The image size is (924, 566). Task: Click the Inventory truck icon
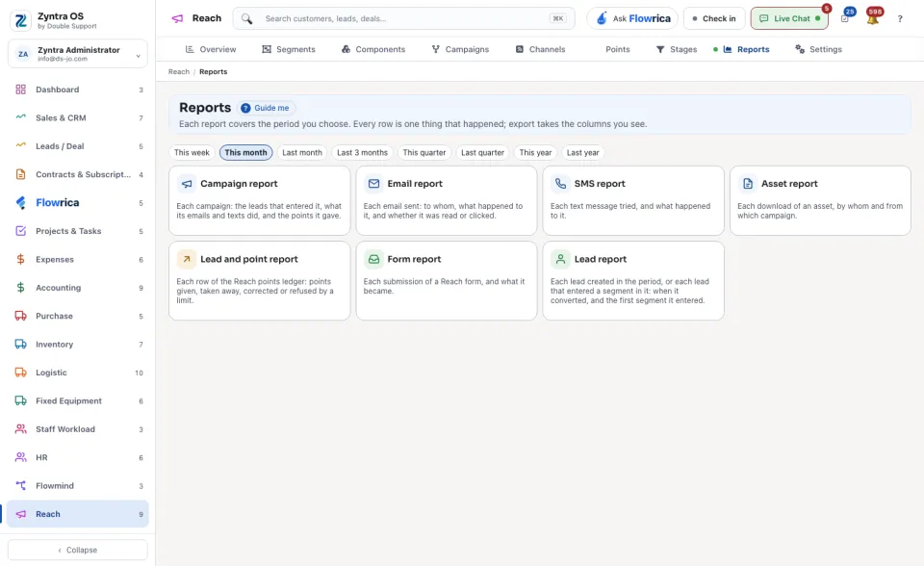click(x=20, y=345)
